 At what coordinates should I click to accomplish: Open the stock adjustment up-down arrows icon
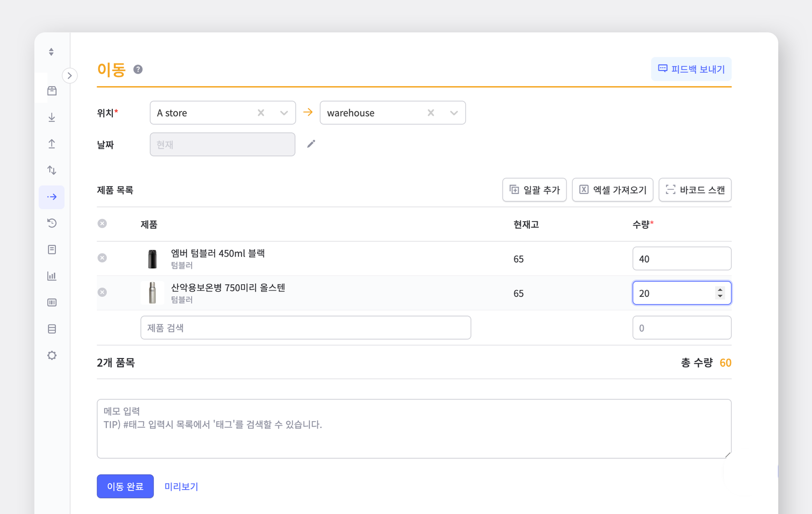pos(52,170)
